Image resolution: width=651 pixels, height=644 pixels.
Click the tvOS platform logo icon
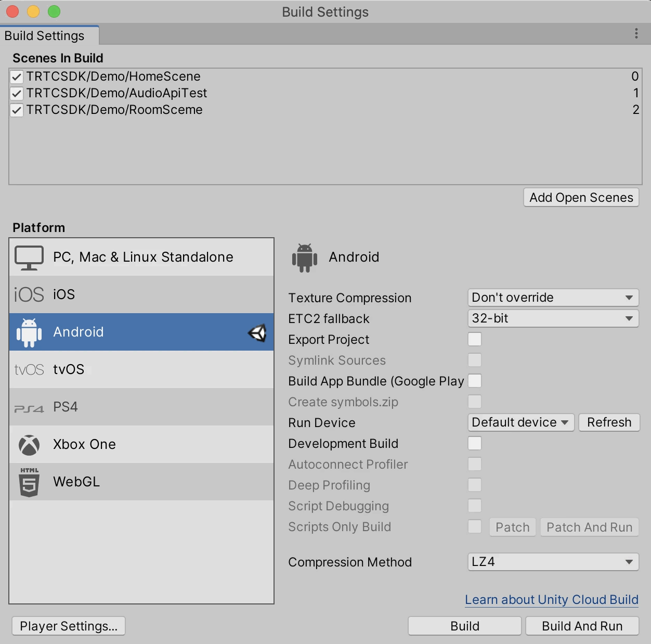pyautogui.click(x=29, y=370)
